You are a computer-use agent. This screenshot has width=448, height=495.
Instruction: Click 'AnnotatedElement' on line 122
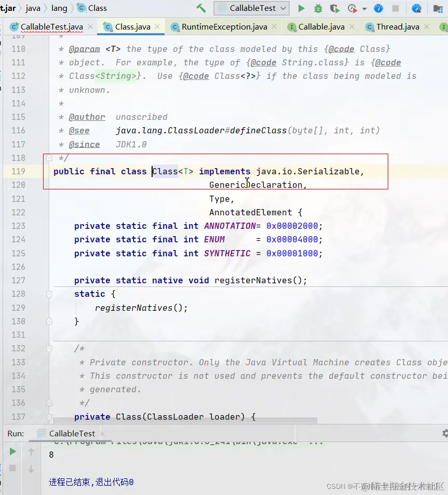coord(251,212)
